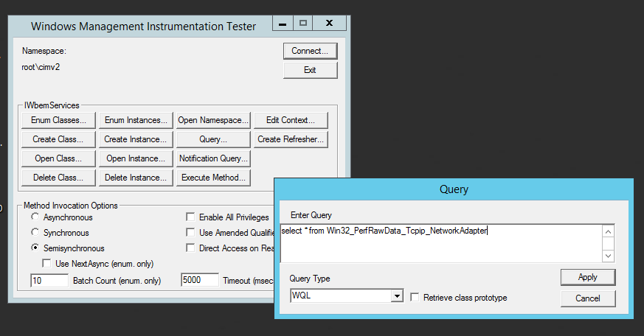
Task: Select the Synchronous radio option
Action: pos(35,233)
